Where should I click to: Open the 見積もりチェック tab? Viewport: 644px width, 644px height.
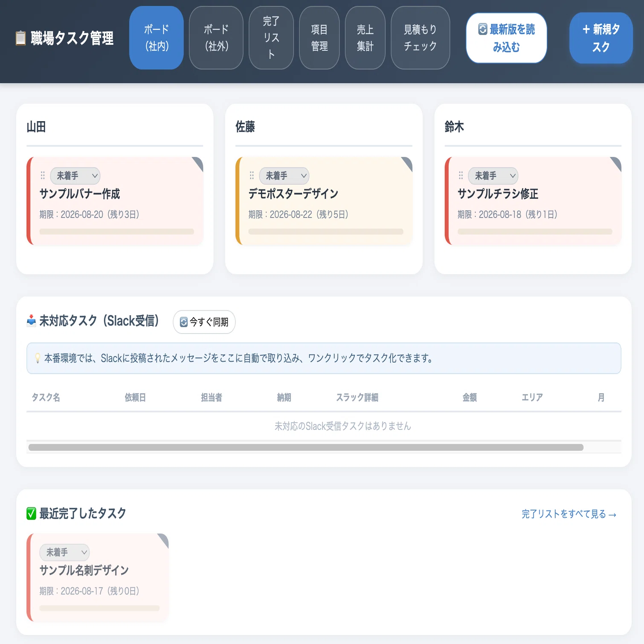421,38
